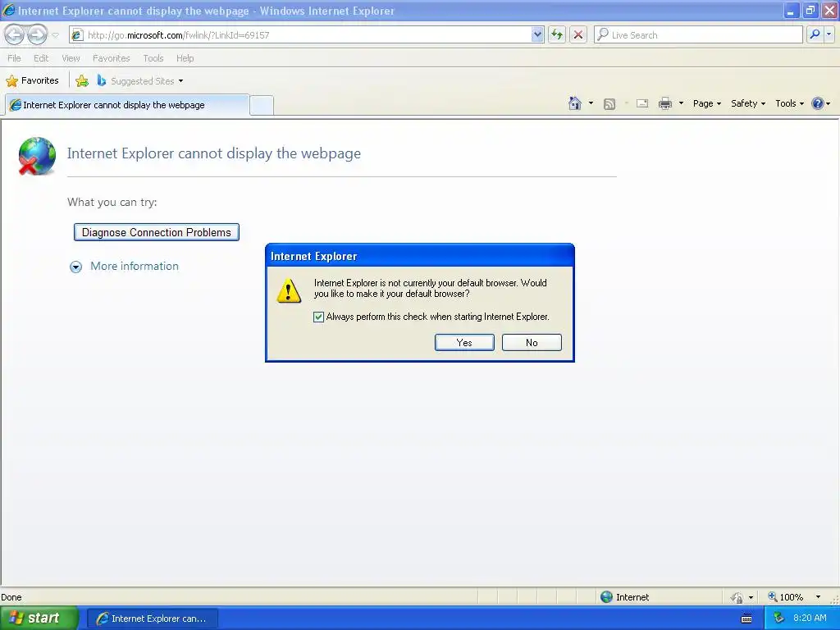
Task: Click Yes in the default browser dialog
Action: point(464,343)
